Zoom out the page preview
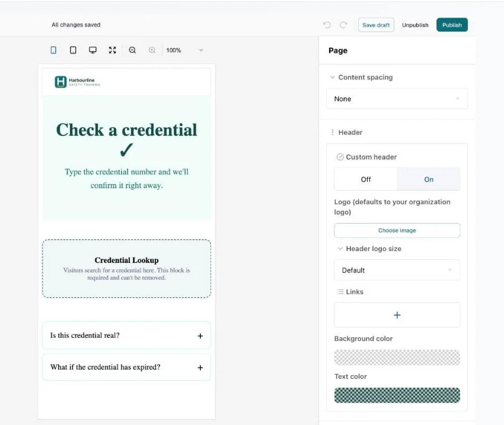The width and height of the screenshot is (504, 425). point(132,50)
